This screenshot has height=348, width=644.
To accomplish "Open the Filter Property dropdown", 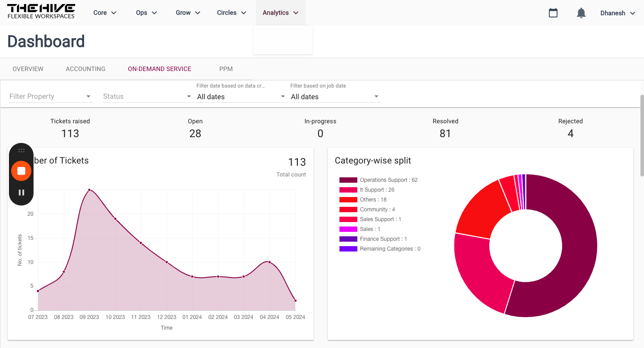I will tap(51, 96).
